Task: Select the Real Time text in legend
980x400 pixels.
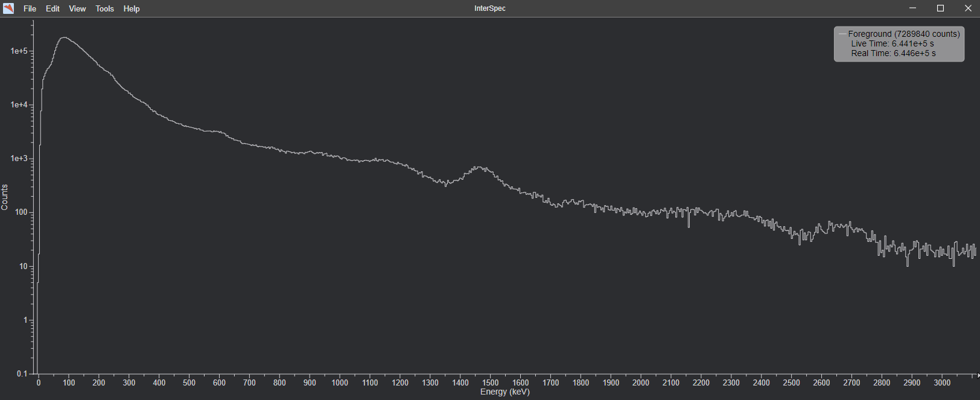Action: [893, 53]
